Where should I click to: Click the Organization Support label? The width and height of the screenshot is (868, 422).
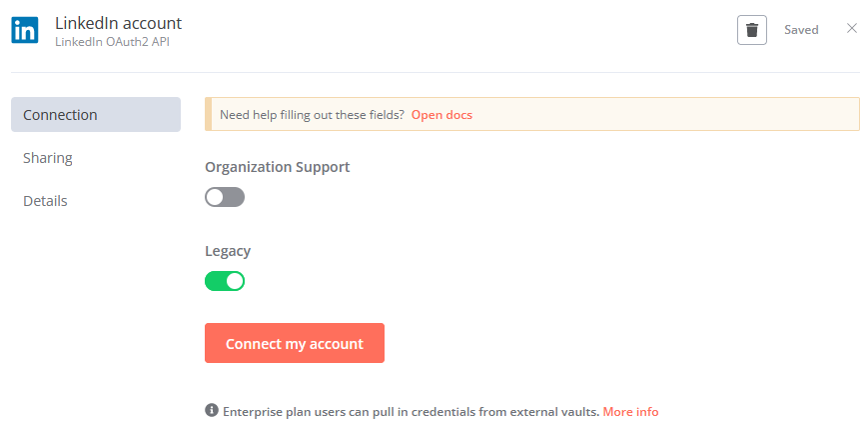pyautogui.click(x=278, y=167)
